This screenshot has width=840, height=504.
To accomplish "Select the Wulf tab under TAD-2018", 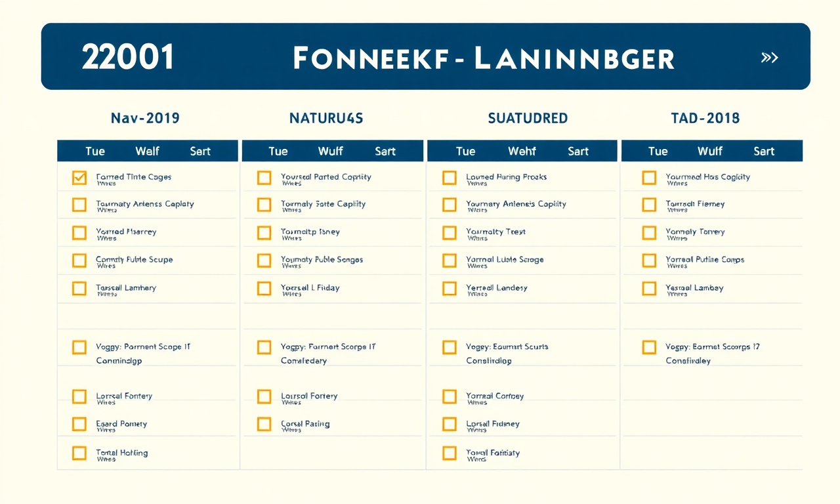I will tap(710, 151).
